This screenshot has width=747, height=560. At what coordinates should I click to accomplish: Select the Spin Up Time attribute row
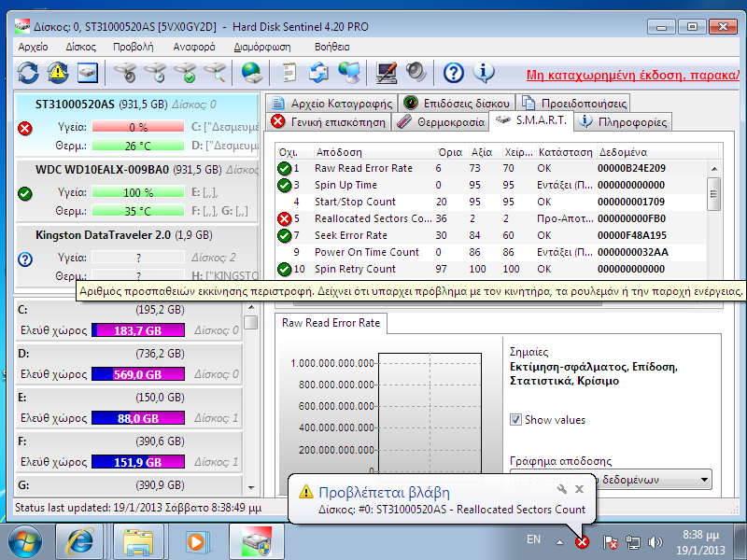pos(491,185)
